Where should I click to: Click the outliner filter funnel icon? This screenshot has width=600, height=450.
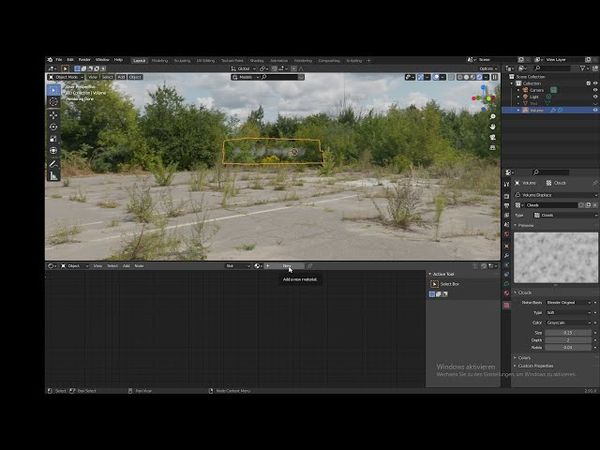pyautogui.click(x=583, y=68)
